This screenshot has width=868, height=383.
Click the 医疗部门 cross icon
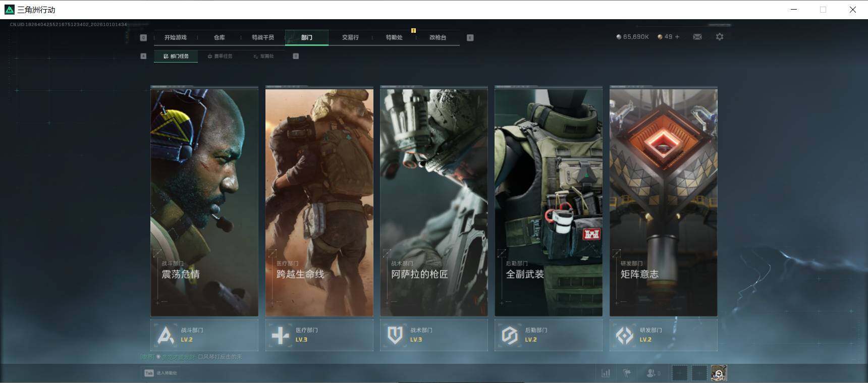[280, 335]
